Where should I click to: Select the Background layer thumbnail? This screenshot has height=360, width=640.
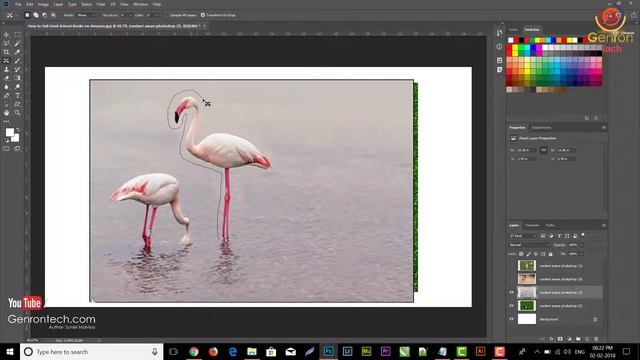tap(527, 319)
